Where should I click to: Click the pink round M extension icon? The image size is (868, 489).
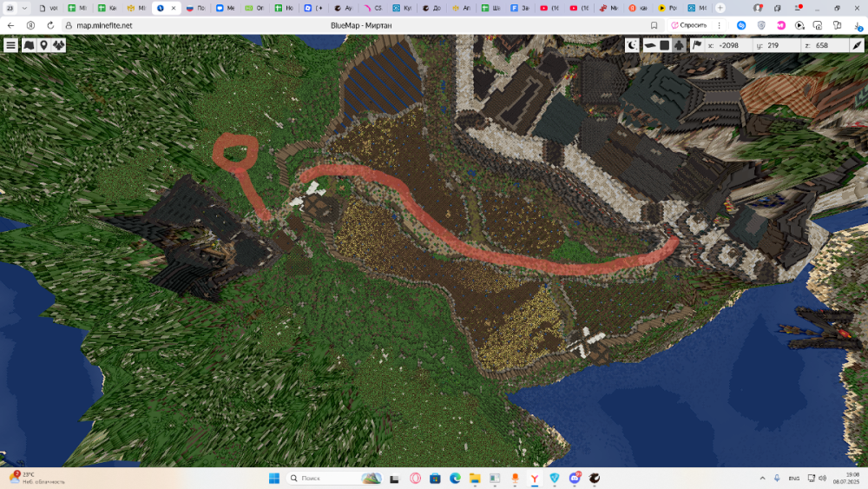click(780, 25)
